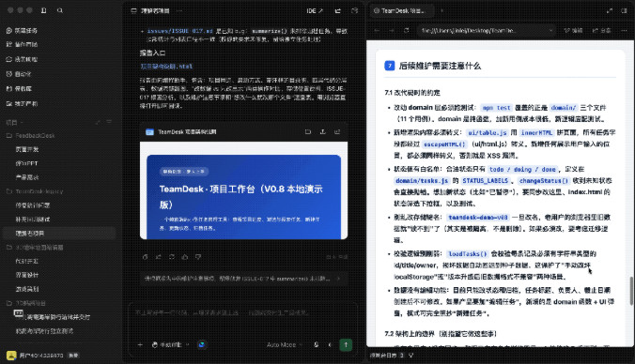Screen dimensions: 635x364
Task: Go back in the browser panel
Action: (x=377, y=30)
